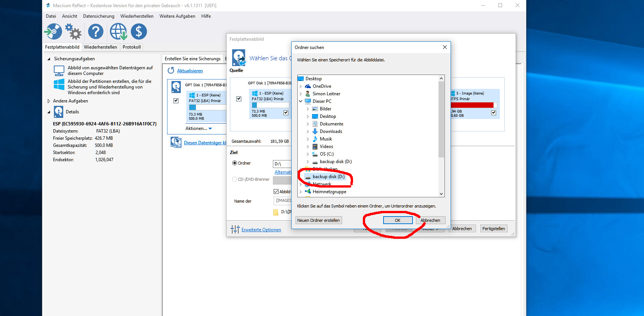Viewport: 644px width, 316px height.
Task: Click GPT Disk 1 drive icon in main window
Action: 176,87
